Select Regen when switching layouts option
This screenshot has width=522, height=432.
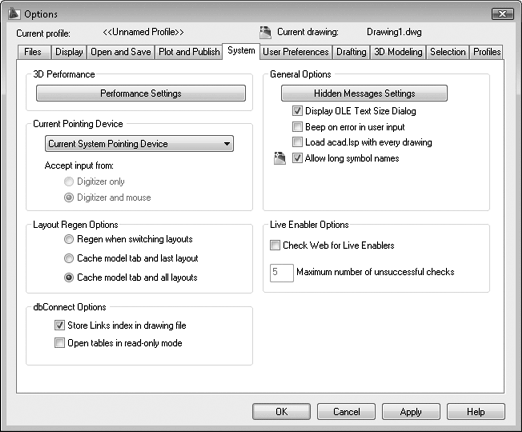[69, 239]
